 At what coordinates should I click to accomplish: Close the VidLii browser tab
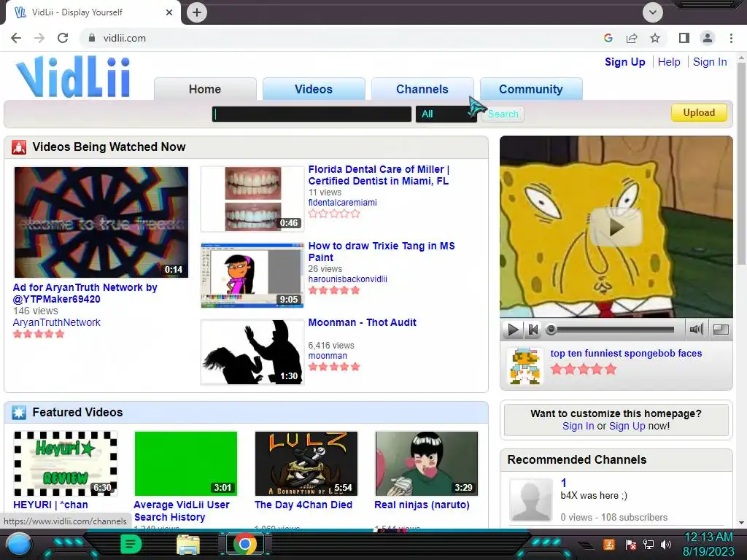click(169, 12)
